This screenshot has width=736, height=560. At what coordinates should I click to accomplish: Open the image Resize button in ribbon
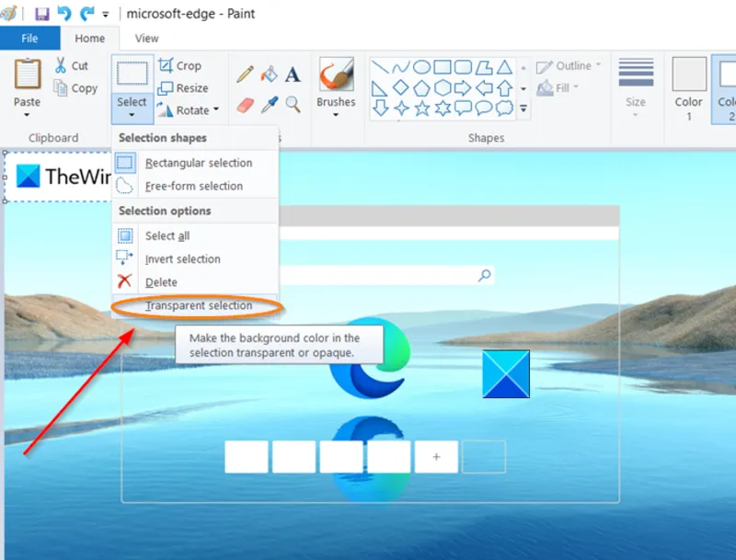pos(182,87)
